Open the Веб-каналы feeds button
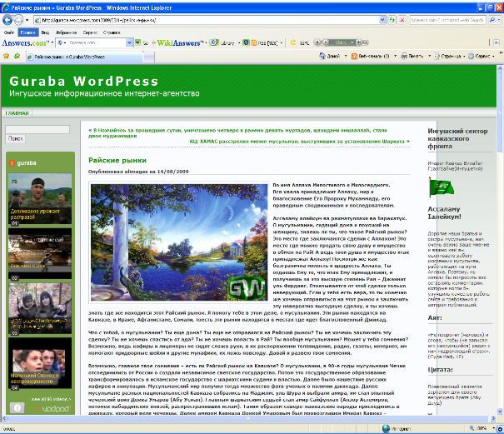The width and height of the screenshot is (504, 434). point(370,56)
